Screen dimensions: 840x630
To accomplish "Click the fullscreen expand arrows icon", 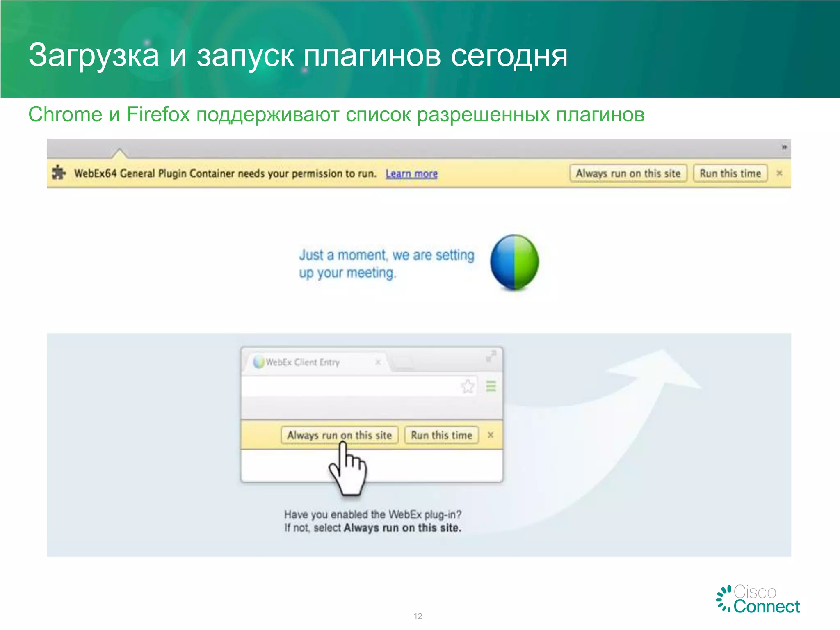I will pyautogui.click(x=491, y=356).
